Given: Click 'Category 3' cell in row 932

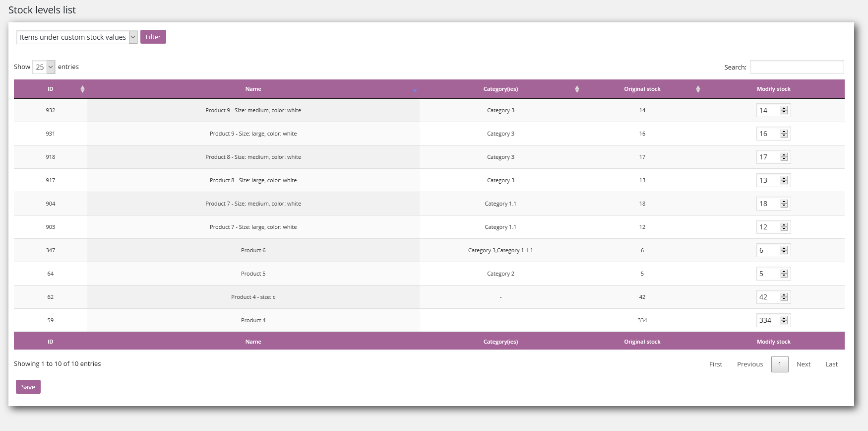Looking at the screenshot, I should click(500, 110).
